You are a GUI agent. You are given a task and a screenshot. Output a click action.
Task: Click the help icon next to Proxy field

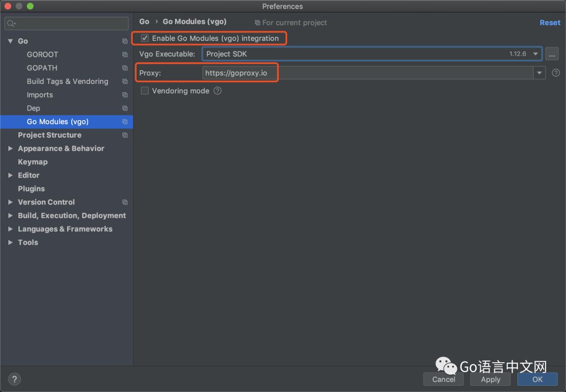click(556, 73)
